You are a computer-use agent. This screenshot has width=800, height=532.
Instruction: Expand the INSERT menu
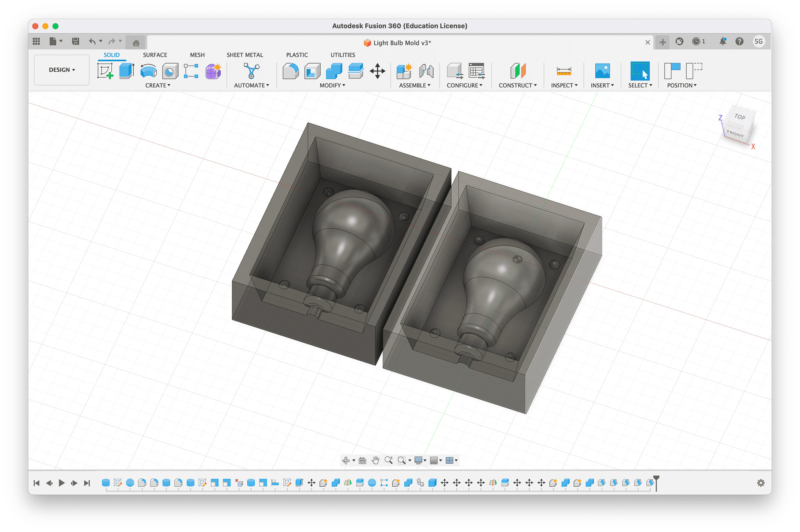[x=602, y=85]
